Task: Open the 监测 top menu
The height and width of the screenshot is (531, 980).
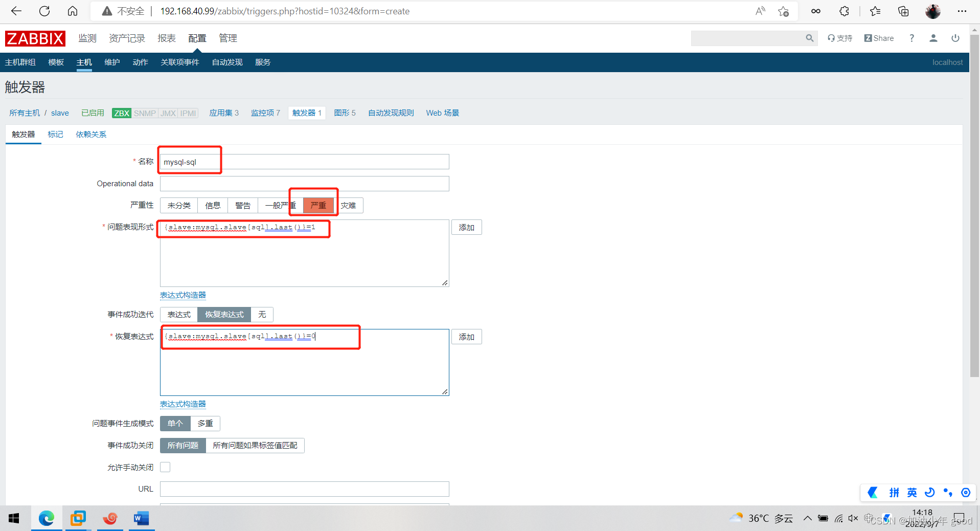Action: (87, 38)
